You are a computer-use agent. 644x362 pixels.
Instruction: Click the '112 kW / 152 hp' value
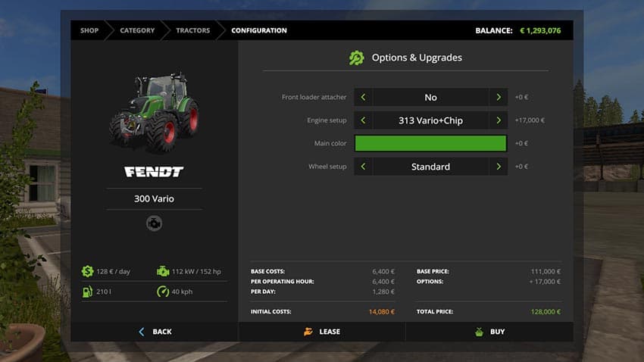pos(196,271)
